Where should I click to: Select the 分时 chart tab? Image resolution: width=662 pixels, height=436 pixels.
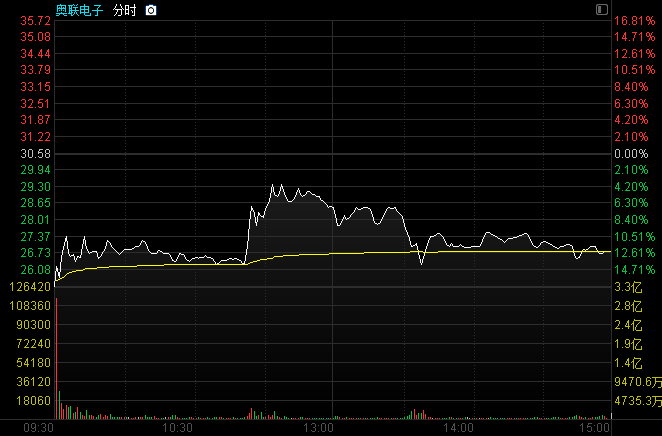(x=125, y=11)
